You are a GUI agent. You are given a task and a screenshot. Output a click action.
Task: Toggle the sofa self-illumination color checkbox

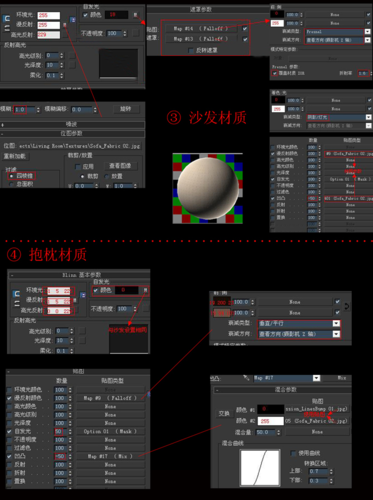click(x=86, y=15)
